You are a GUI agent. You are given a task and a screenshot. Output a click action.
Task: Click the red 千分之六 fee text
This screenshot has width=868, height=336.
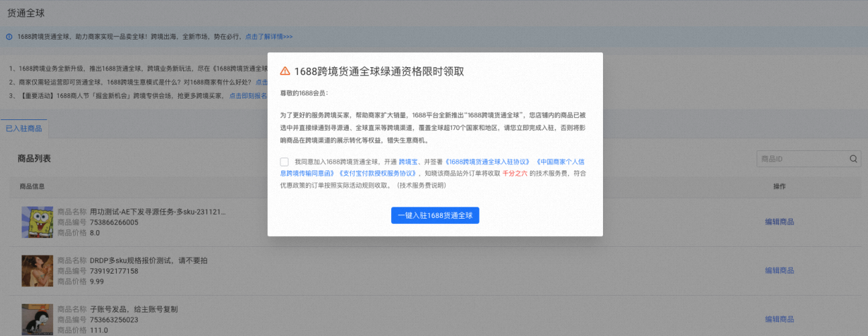tap(514, 173)
